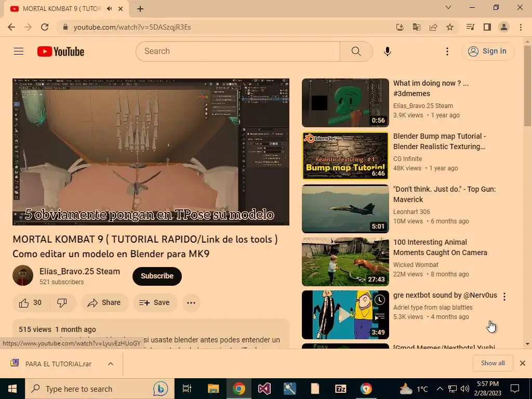Open What im doing now #3dmemes thumbnail

(345, 103)
